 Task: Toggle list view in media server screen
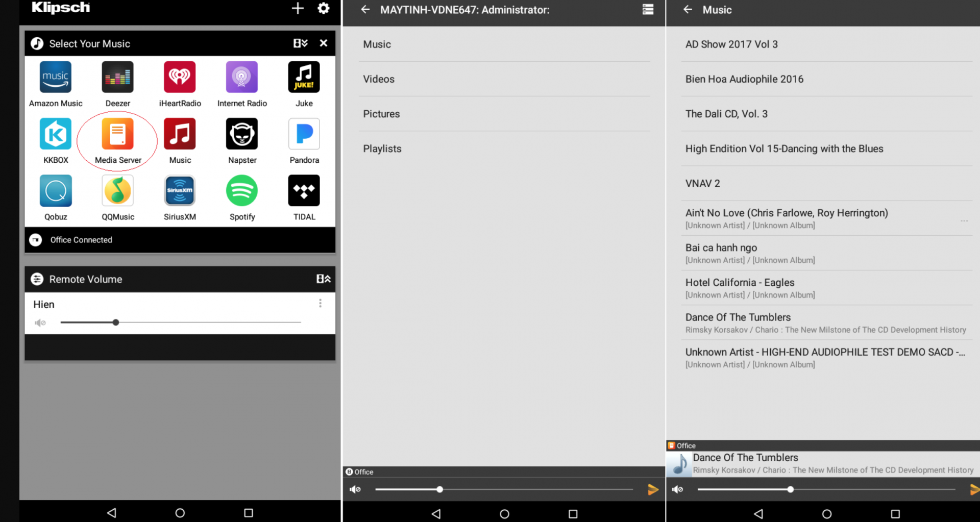click(648, 10)
